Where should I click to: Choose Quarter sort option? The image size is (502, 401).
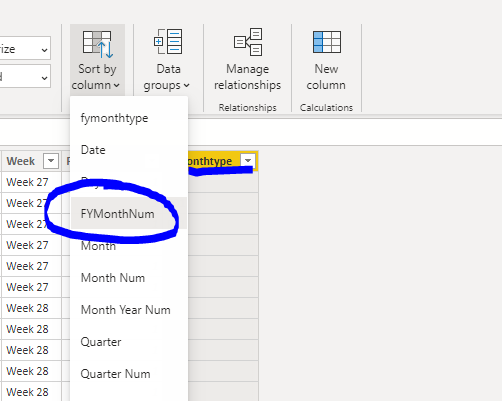point(129,342)
